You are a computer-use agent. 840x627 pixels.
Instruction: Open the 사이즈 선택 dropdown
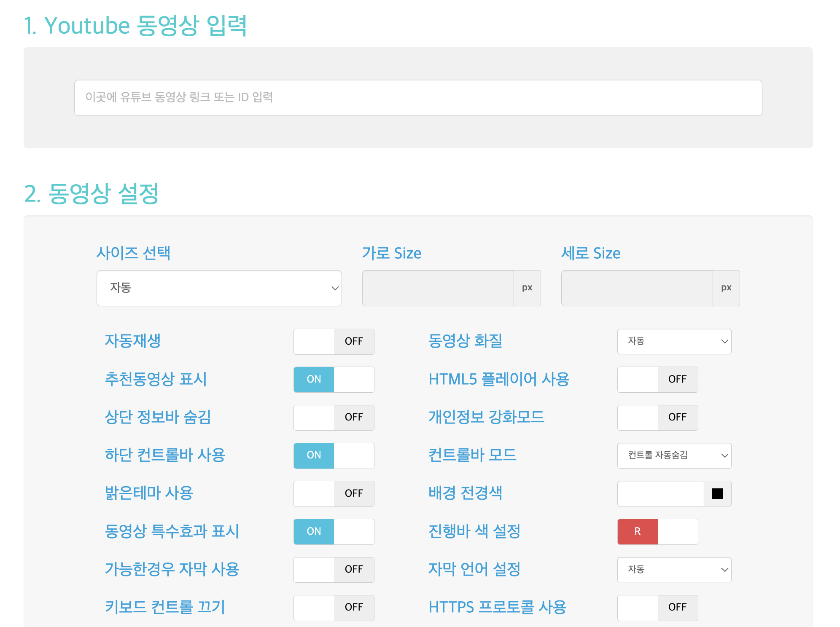219,288
